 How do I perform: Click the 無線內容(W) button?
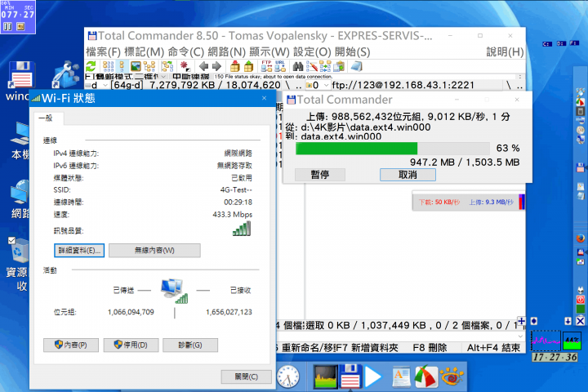pos(154,251)
